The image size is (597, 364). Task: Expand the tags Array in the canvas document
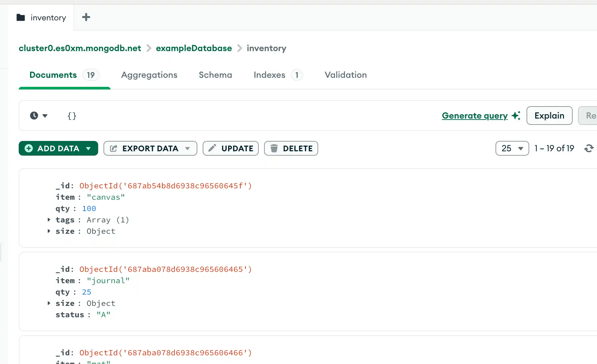[48, 220]
